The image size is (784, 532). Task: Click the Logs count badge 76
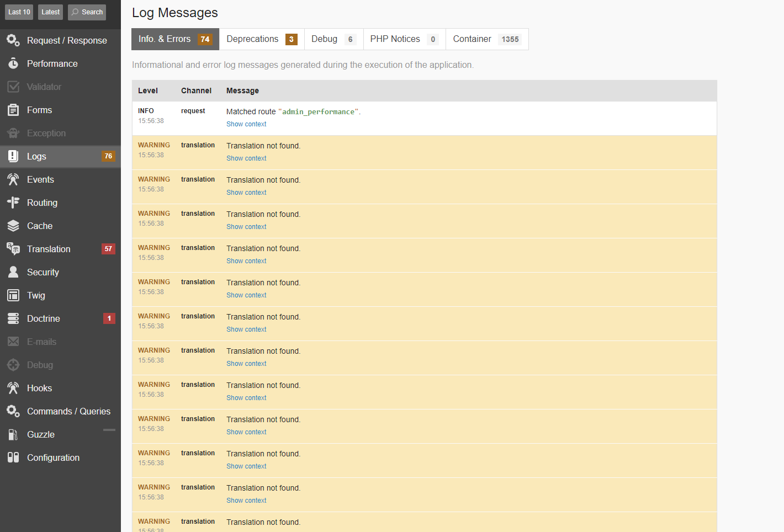tap(108, 156)
